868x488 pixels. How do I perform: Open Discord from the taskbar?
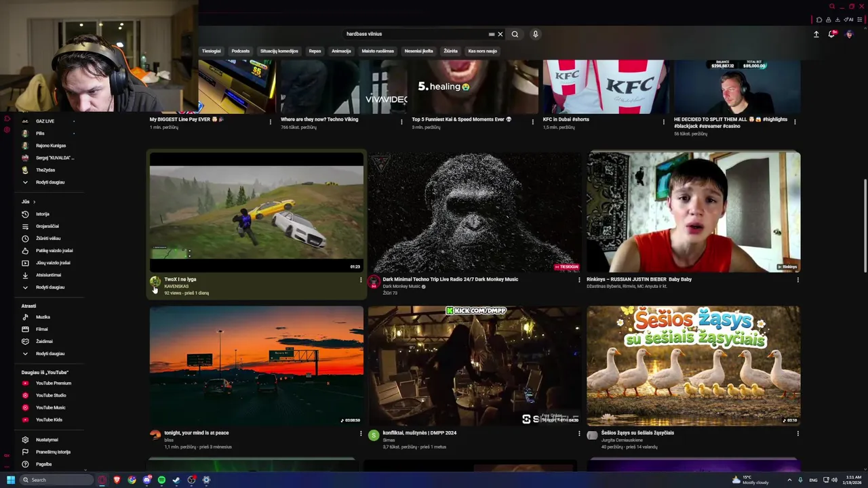point(147,480)
